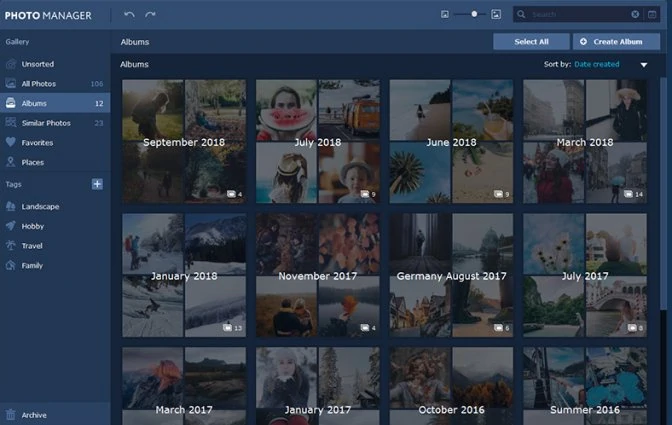This screenshot has height=425, width=672.
Task: Click the albums vertical scrollbar
Action: [663, 193]
